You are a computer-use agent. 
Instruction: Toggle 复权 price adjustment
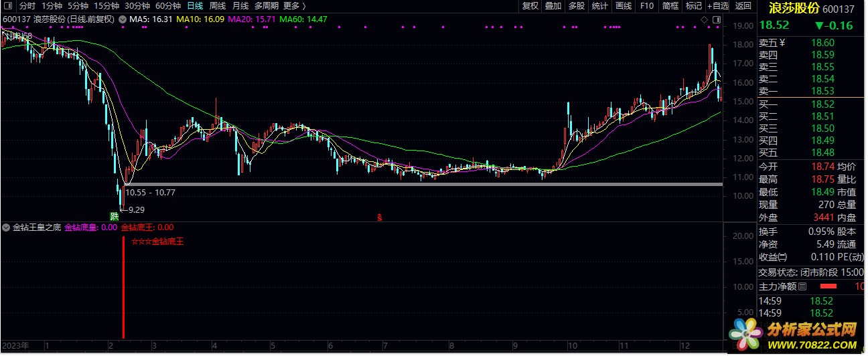[530, 6]
